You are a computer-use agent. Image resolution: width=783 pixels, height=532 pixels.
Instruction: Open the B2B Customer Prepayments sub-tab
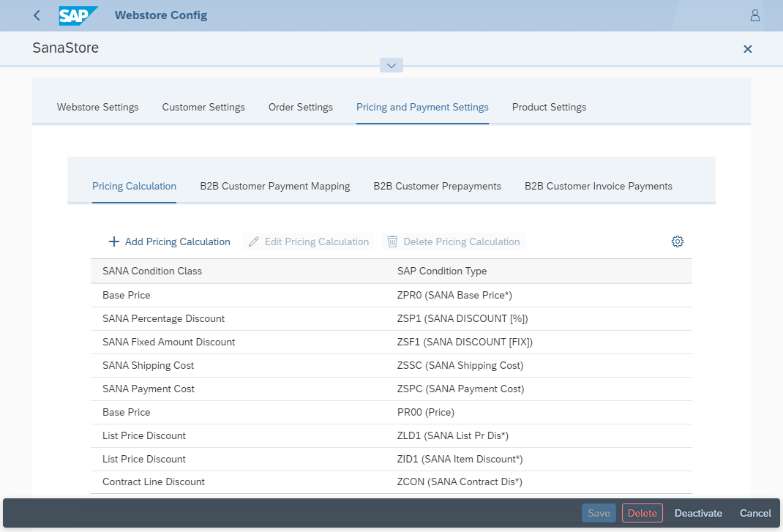438,187
